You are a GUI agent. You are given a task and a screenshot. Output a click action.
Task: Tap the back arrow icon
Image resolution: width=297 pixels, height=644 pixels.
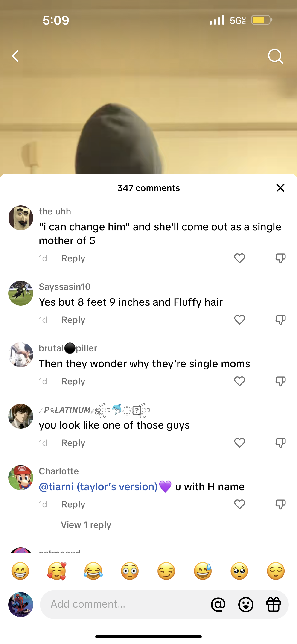(x=15, y=56)
